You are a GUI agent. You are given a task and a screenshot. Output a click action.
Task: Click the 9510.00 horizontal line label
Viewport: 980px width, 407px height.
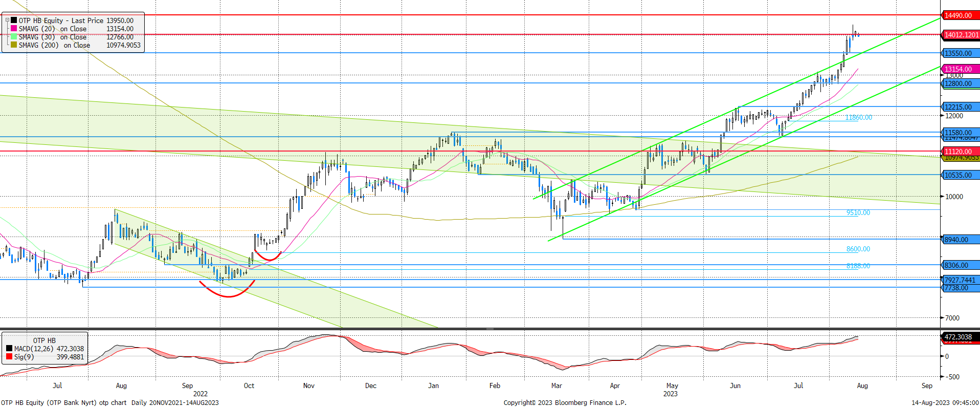(858, 212)
